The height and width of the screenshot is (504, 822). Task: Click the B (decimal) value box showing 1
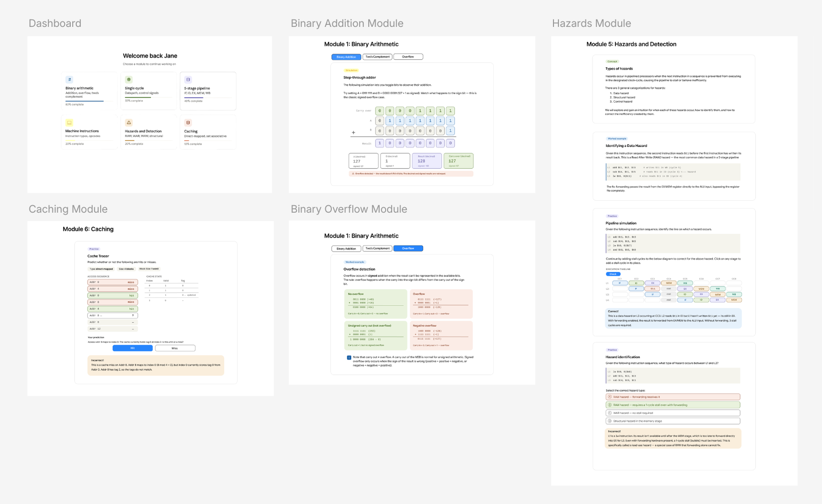[395, 161]
